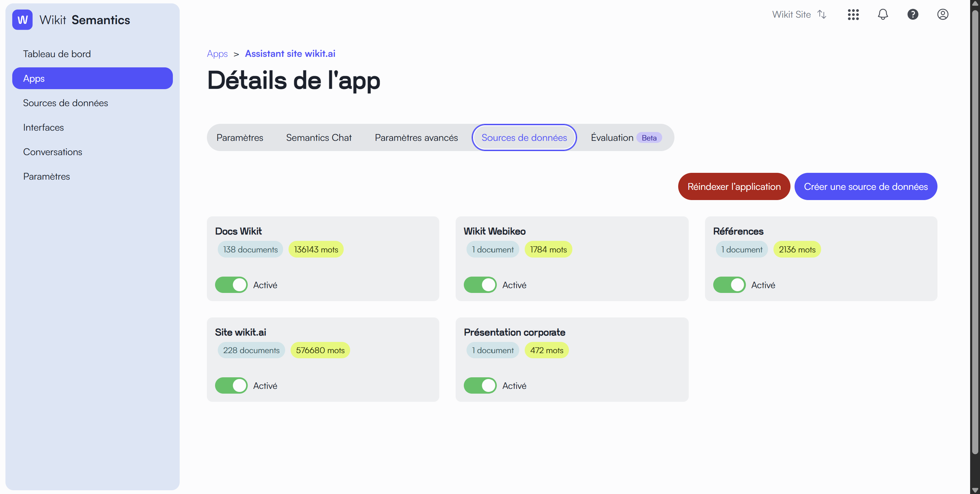The height and width of the screenshot is (494, 980).
Task: Switch off Présentation corporate toggle
Action: (480, 385)
